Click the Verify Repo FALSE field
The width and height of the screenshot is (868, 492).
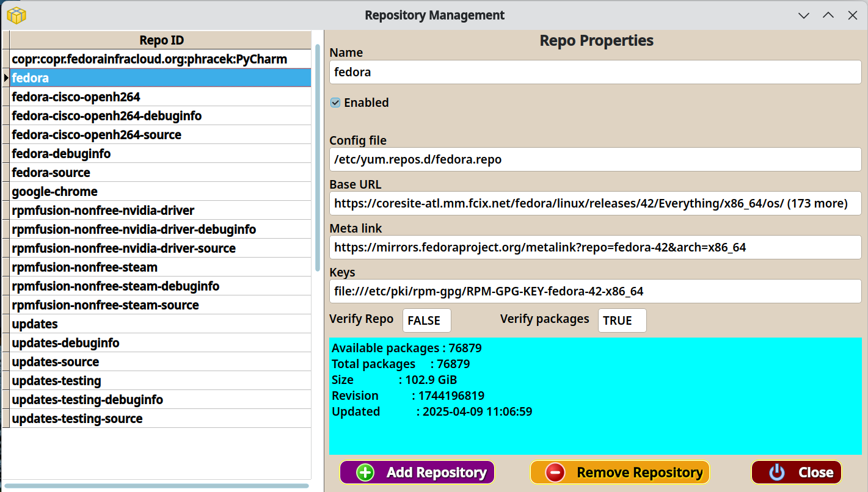426,320
